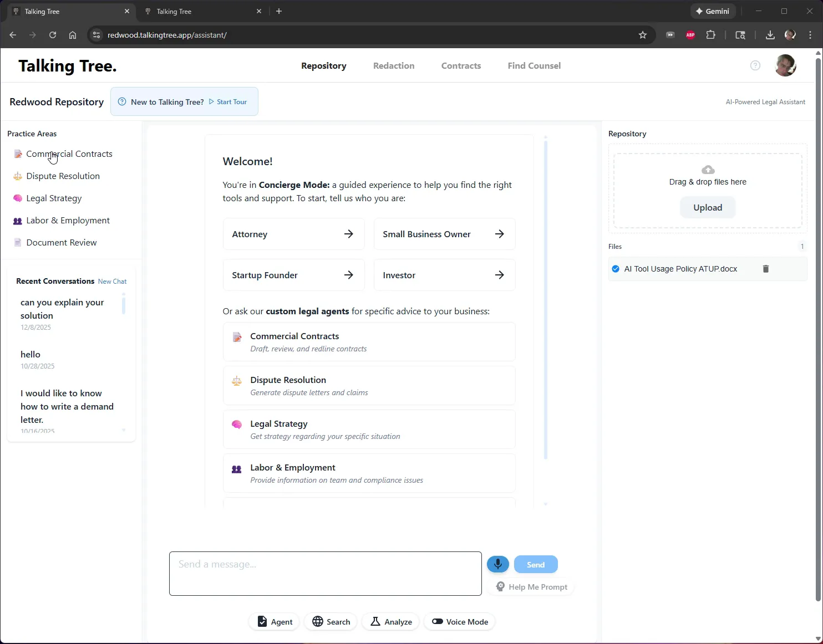823x644 pixels.
Task: Open the Dispute Resolution agent card
Action: (369, 386)
